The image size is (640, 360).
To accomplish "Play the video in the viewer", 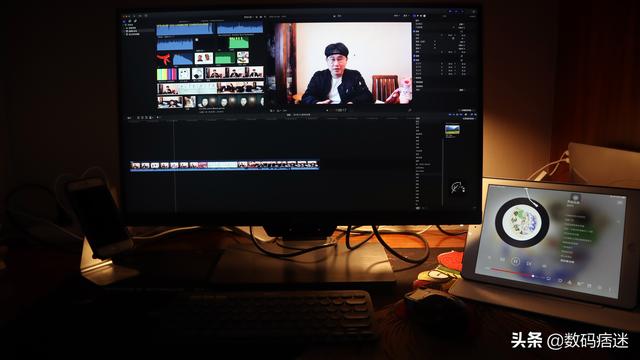I will (327, 110).
